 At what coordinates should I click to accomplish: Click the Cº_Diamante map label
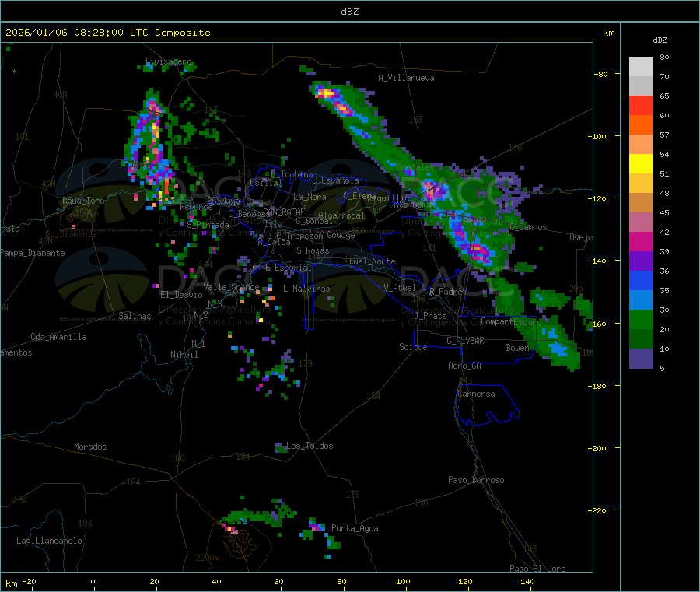[x=71, y=234]
